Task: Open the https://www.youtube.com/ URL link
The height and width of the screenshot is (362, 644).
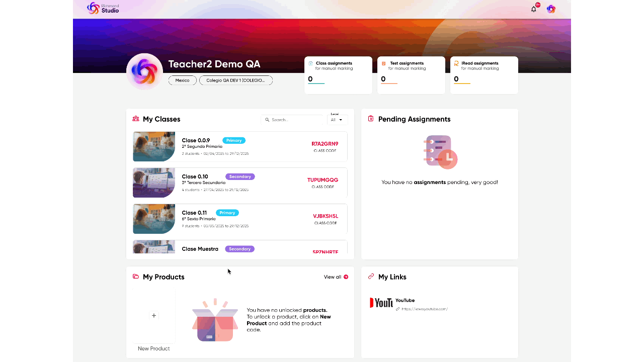Action: (x=425, y=309)
